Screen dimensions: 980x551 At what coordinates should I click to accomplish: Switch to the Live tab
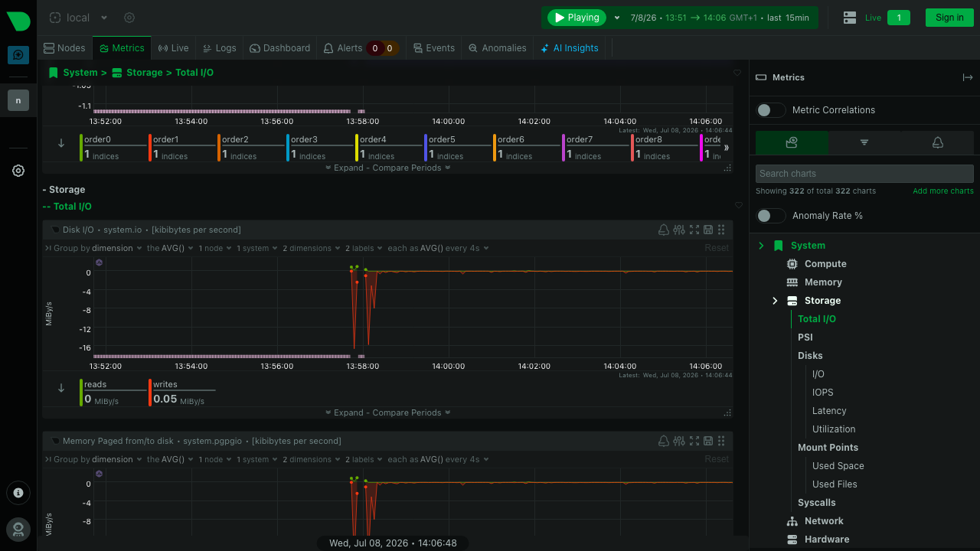coord(173,48)
